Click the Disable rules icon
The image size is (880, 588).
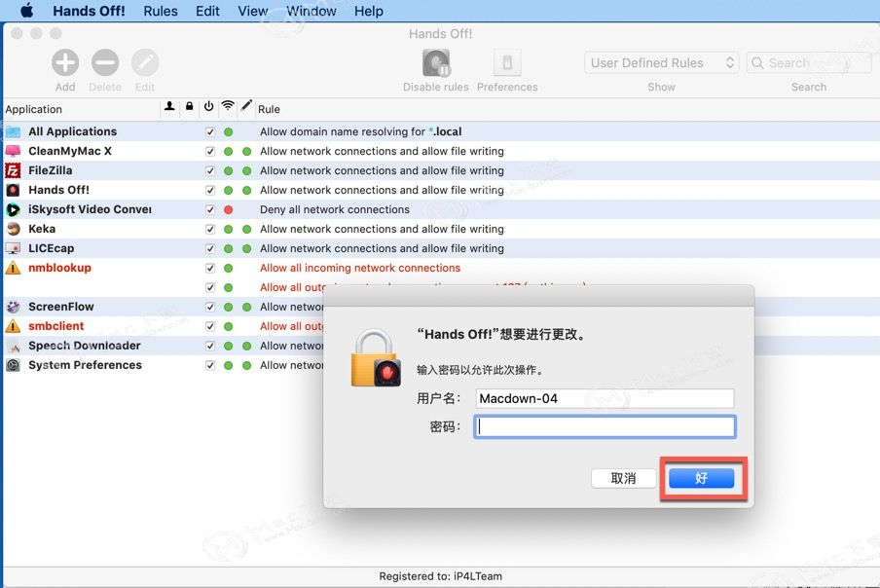pyautogui.click(x=436, y=62)
